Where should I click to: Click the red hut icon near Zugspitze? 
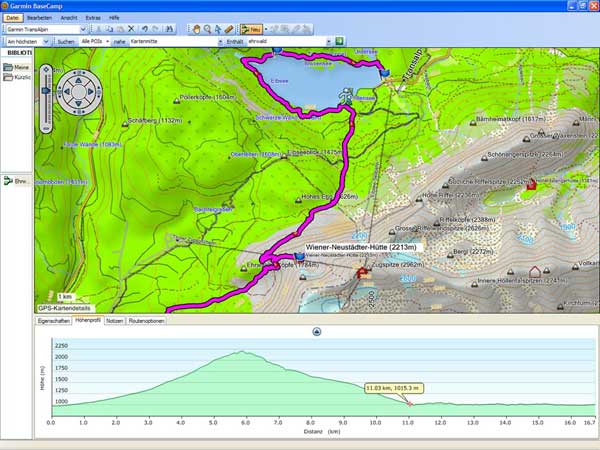coord(362,272)
